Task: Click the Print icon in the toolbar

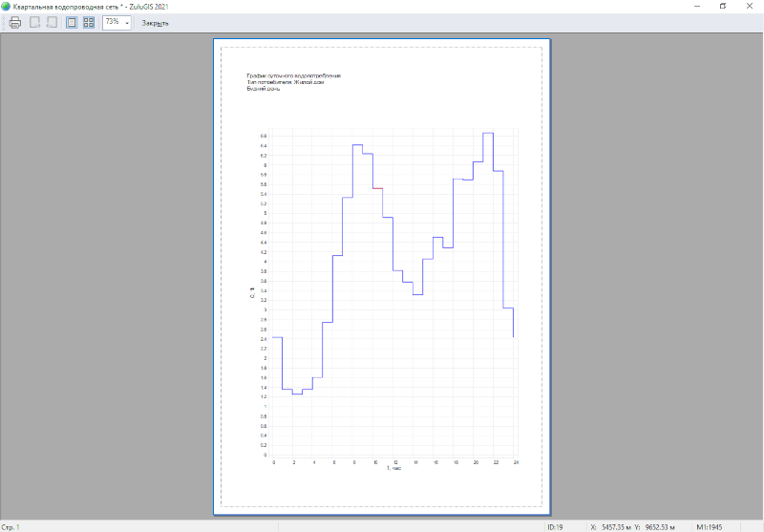Action: tap(15, 22)
